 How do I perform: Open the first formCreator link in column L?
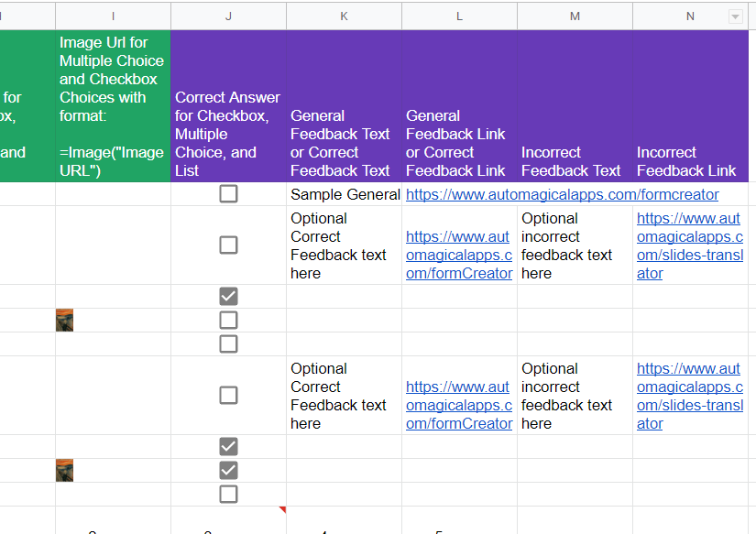coord(458,245)
